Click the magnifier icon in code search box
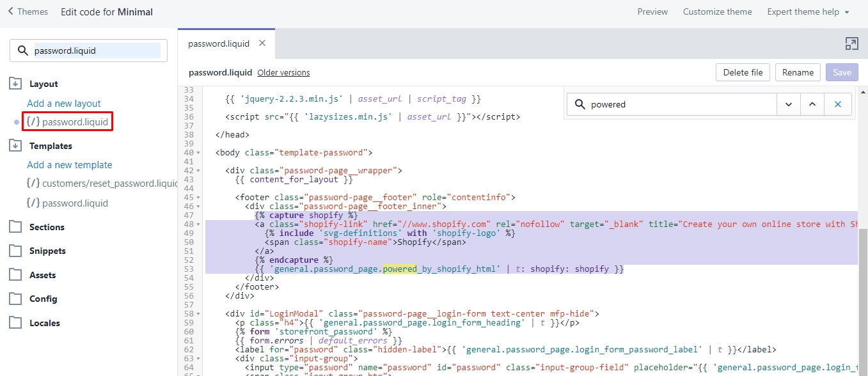 pyautogui.click(x=580, y=104)
